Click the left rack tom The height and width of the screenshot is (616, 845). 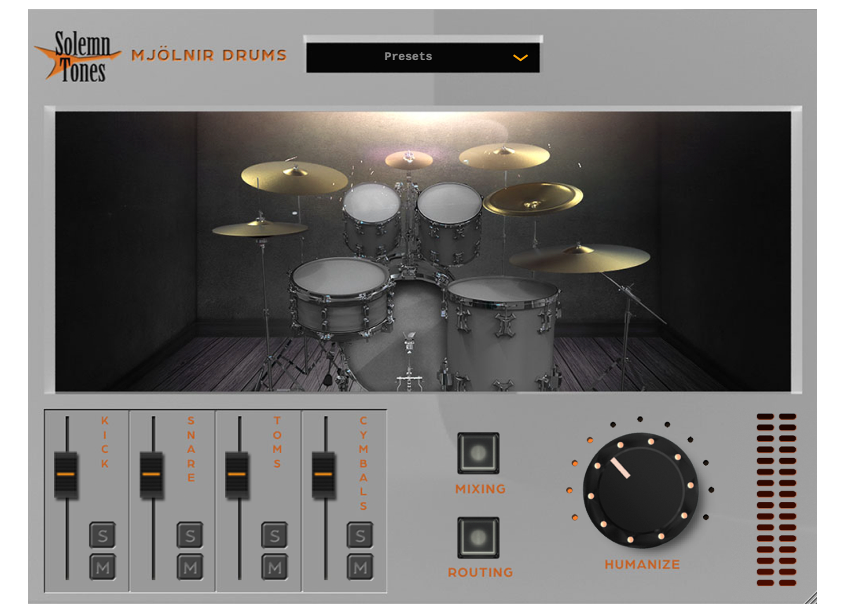point(372,220)
